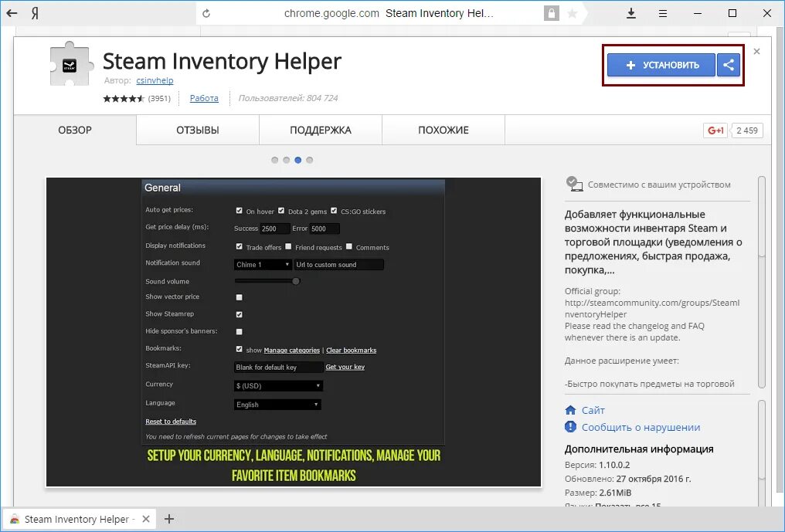
Task: Toggle the On hover checkbox
Action: click(240, 211)
